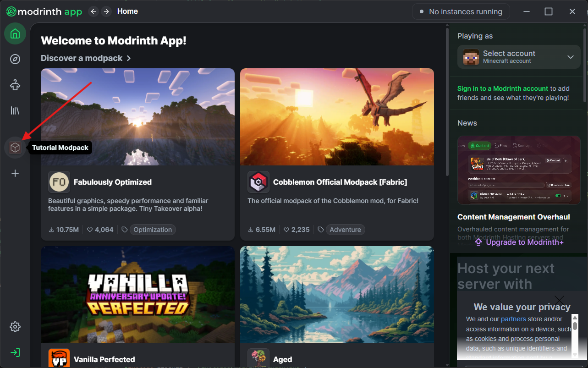Click the Discover a modpack chevron
This screenshot has width=588, height=368.
tap(128, 58)
